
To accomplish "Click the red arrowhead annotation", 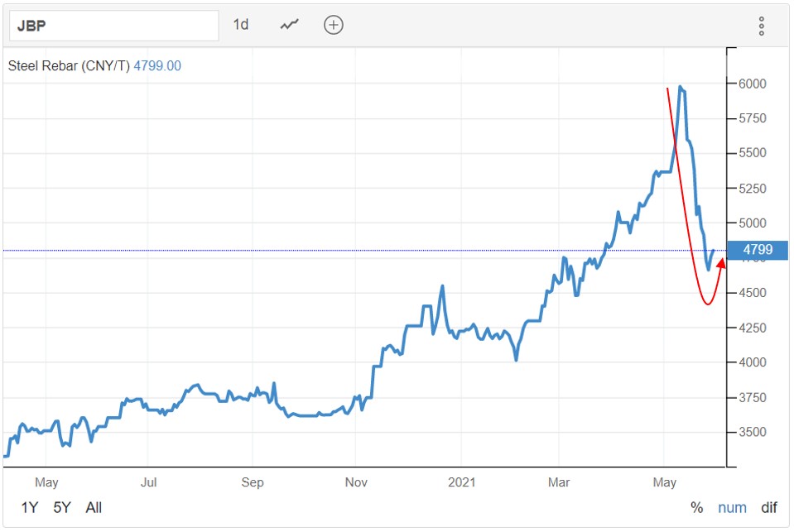I will click(721, 264).
